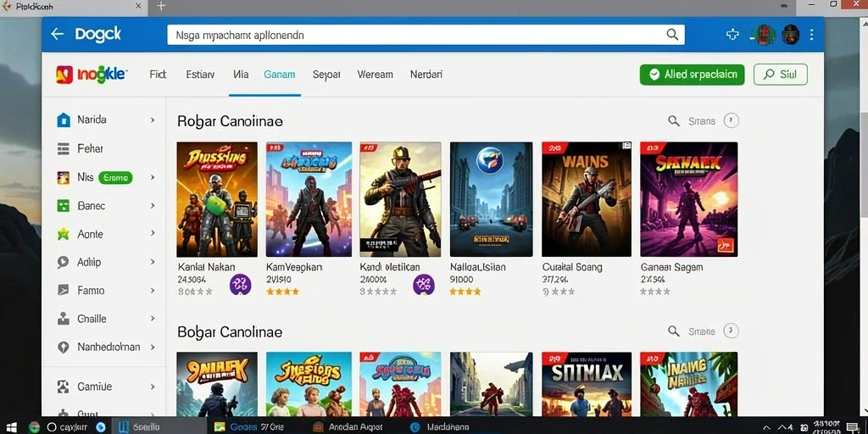Click star rating under Ganaar Sagem
Image resolution: width=868 pixels, height=434 pixels.
point(655,292)
